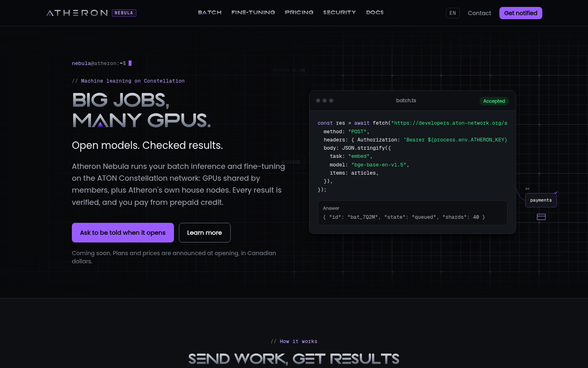588x368 pixels.
Task: Click the "bge-base-en-v1.5" model string in code
Action: click(379, 165)
